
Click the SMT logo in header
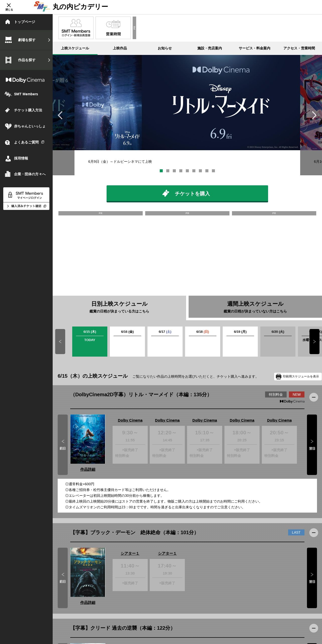point(42,7)
